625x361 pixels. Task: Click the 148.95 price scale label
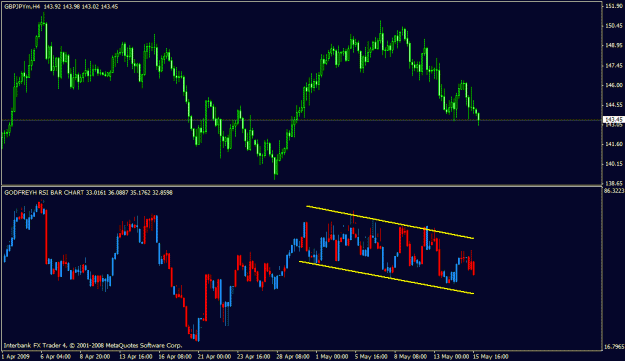point(614,45)
